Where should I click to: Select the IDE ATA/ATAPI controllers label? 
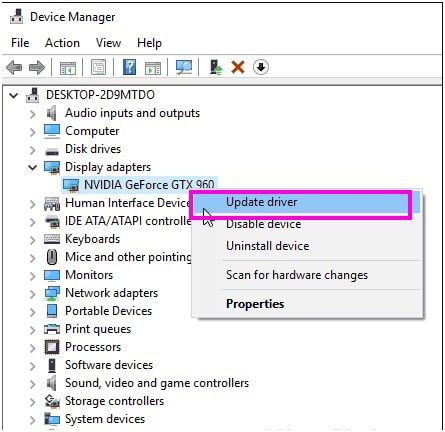pyautogui.click(x=128, y=221)
